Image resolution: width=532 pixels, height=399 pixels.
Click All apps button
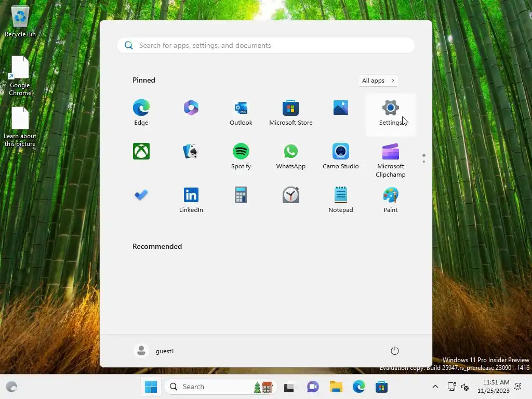(378, 81)
